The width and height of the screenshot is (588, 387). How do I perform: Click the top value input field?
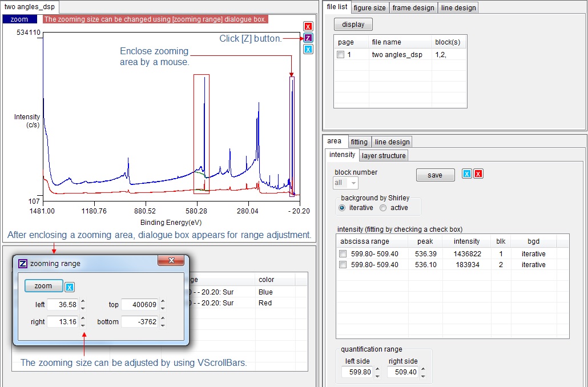[x=139, y=305]
